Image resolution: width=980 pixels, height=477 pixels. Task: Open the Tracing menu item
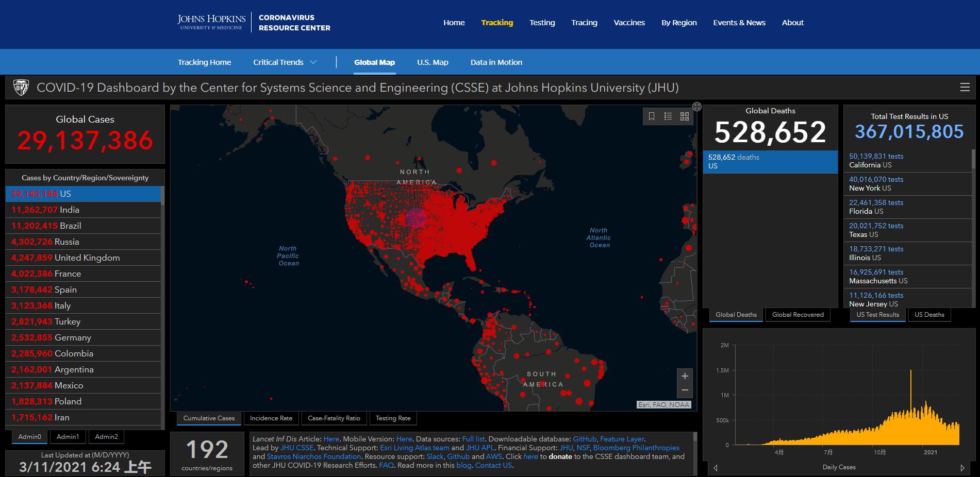pos(584,23)
